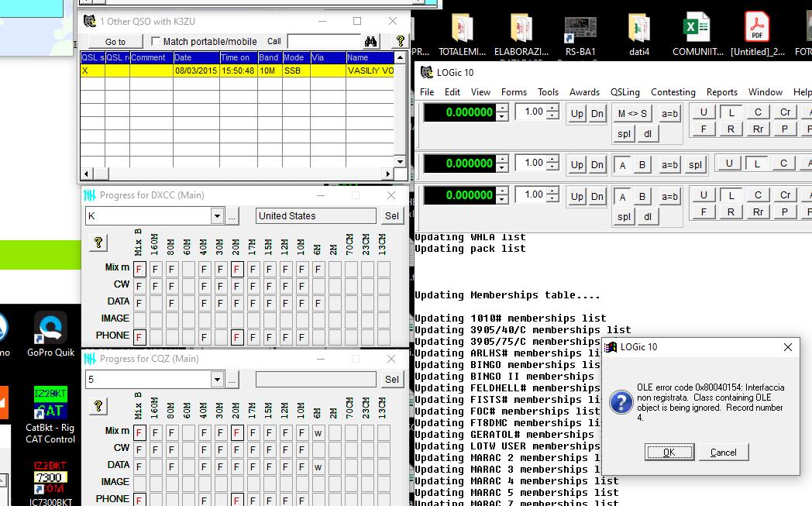Open help in the Other QSO window
The height and width of the screenshot is (506, 812).
pos(400,41)
